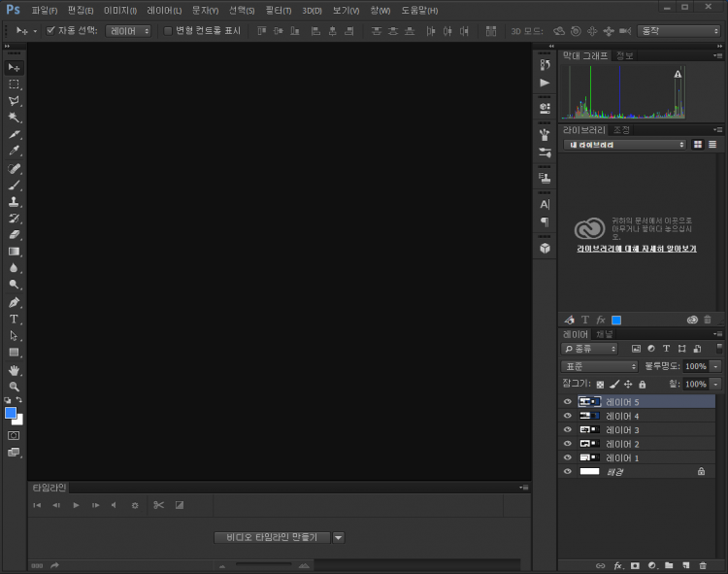Toggle the 자동 선택 checkbox
728x574 pixels.
point(51,30)
